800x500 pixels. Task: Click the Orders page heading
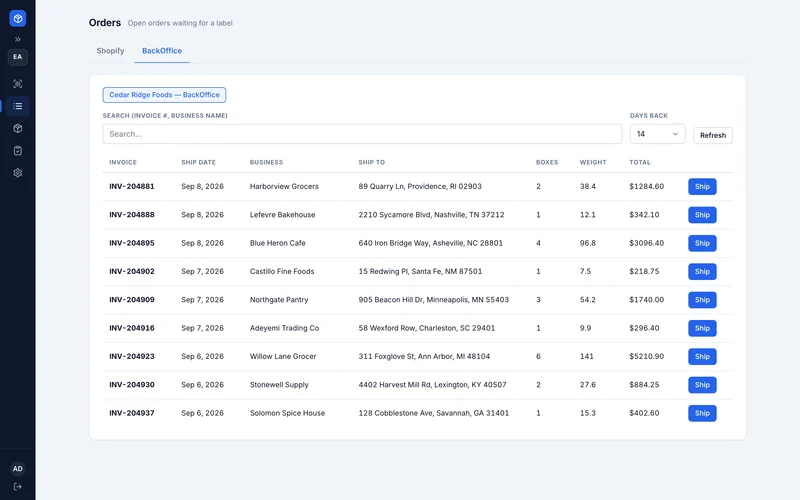tap(105, 23)
